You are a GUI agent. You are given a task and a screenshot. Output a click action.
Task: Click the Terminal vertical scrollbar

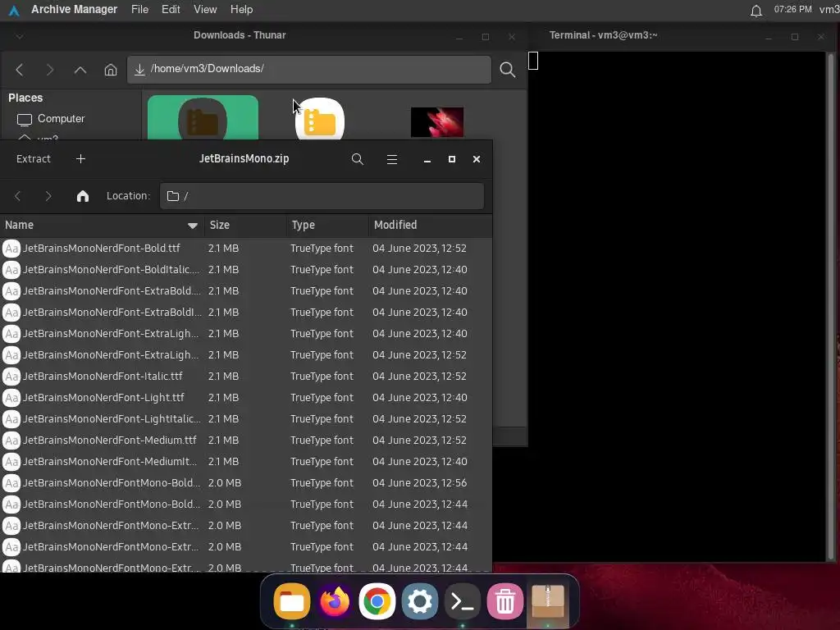pos(831,307)
